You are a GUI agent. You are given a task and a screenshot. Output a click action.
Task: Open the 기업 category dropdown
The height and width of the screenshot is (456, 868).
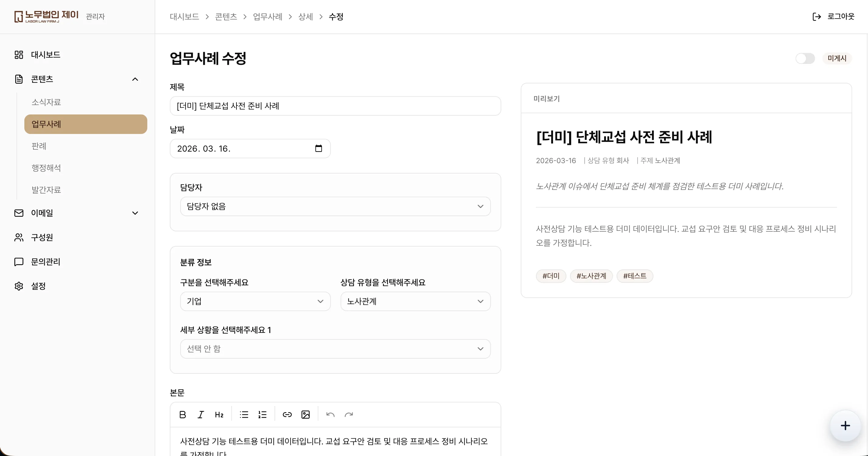pos(255,301)
